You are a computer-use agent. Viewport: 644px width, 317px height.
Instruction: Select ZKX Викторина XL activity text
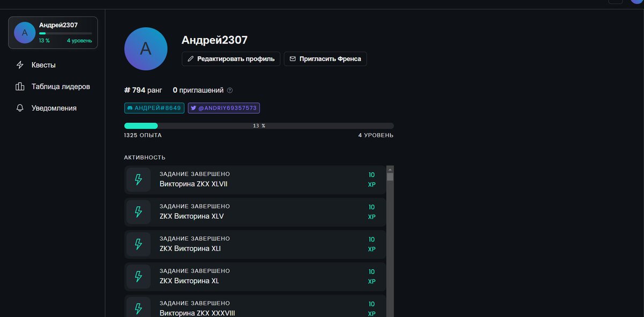[189, 281]
